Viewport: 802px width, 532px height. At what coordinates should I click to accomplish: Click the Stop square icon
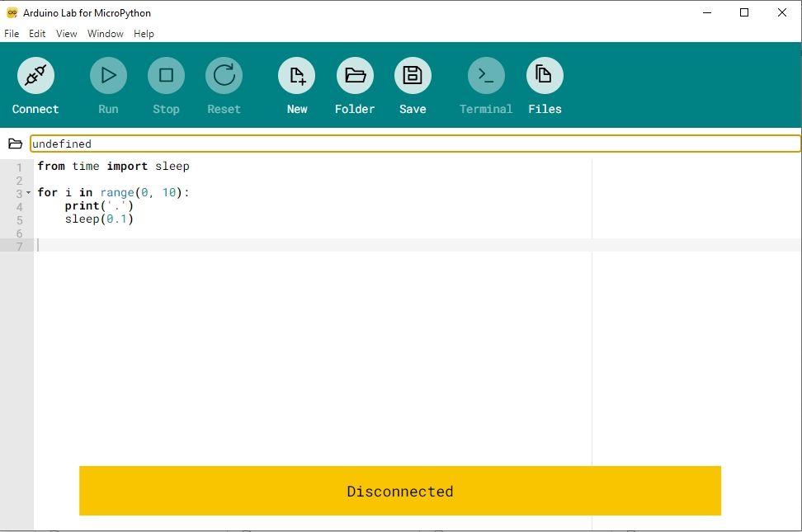[166, 76]
